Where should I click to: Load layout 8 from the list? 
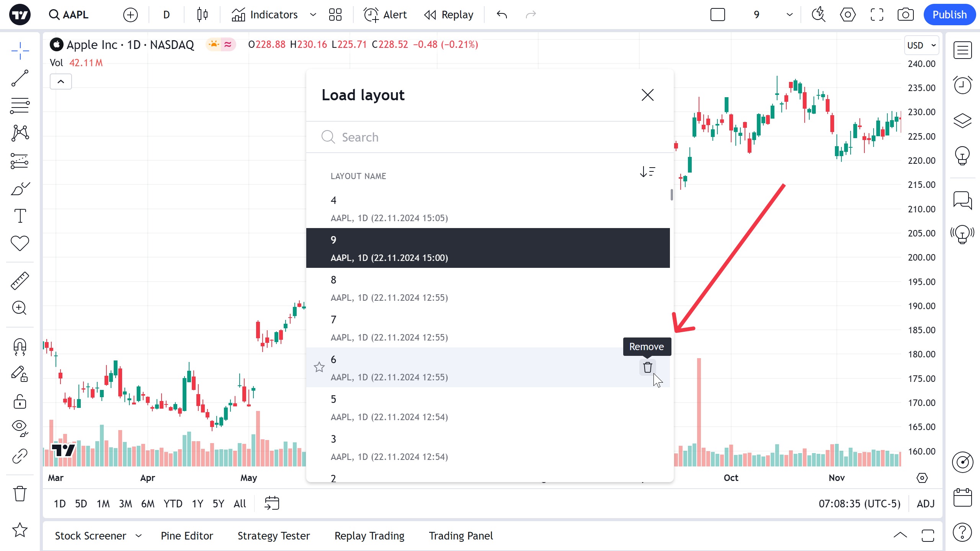(488, 288)
